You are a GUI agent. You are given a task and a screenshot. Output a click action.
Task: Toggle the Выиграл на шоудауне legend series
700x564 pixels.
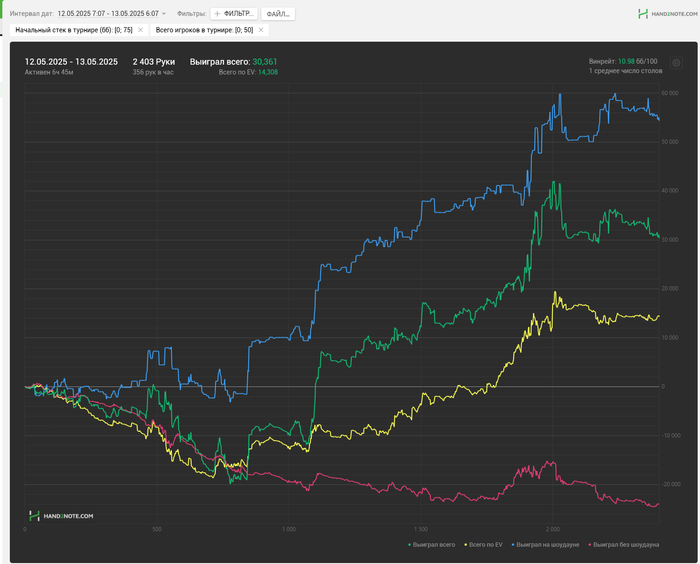point(545,544)
